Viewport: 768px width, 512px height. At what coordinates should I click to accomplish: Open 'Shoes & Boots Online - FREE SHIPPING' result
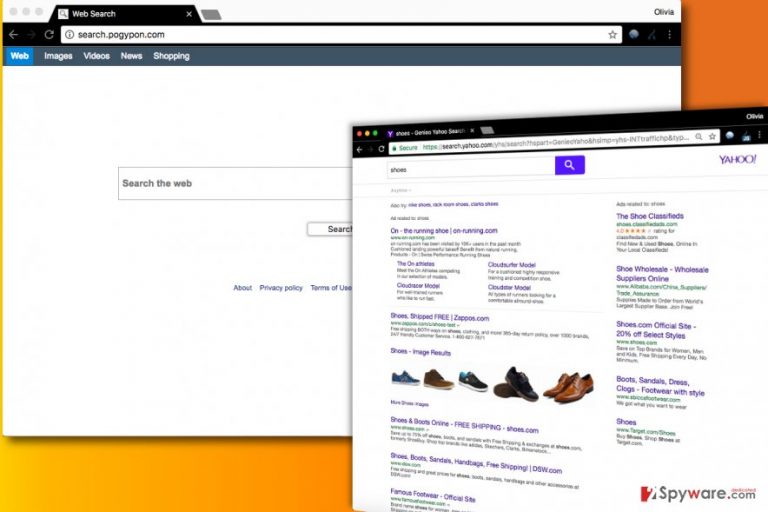coord(464,425)
